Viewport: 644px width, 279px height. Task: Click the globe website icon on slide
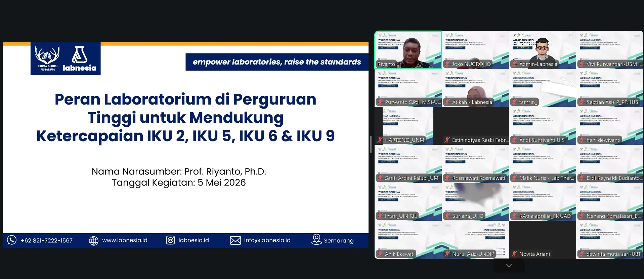pos(94,241)
